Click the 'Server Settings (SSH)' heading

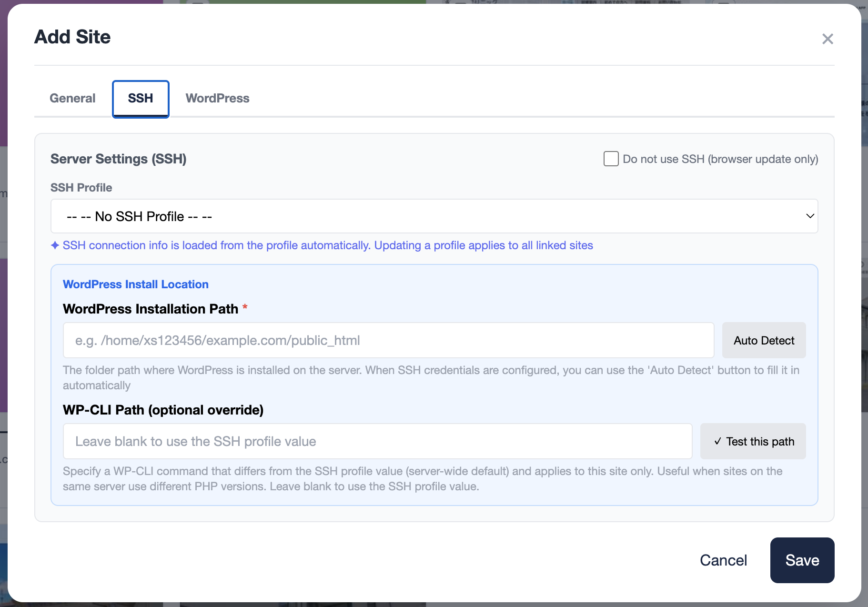click(118, 159)
